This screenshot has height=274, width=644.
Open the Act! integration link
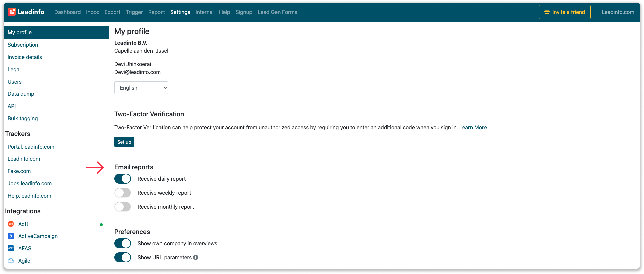click(23, 224)
